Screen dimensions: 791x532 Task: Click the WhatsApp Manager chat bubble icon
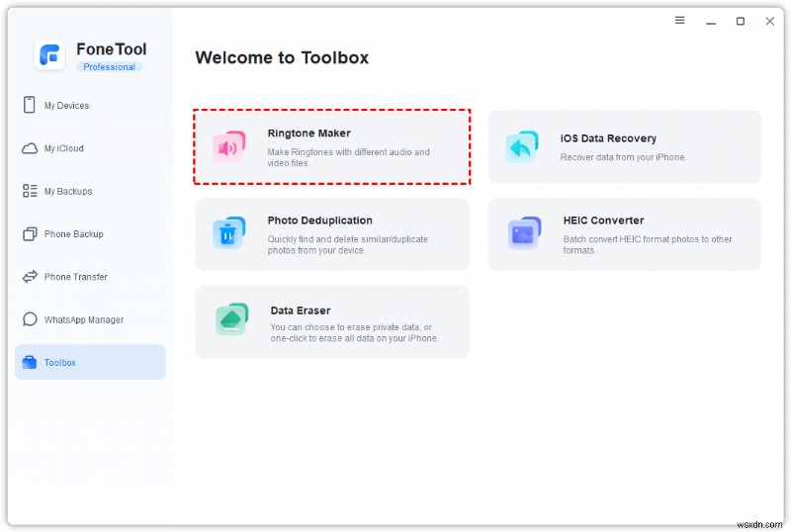click(30, 319)
